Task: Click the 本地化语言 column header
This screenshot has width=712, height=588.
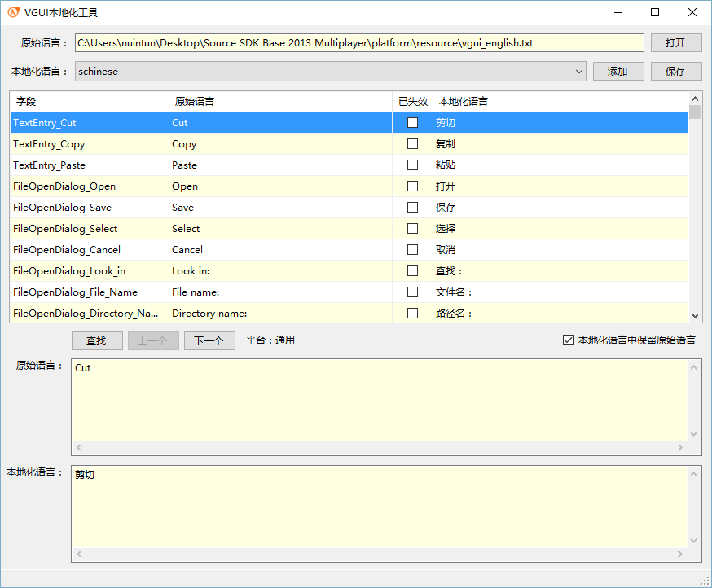Action: (560, 101)
